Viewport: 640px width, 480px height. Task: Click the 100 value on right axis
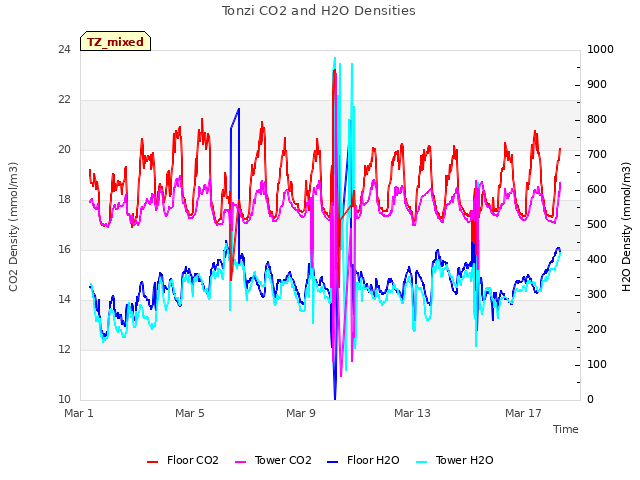point(597,364)
